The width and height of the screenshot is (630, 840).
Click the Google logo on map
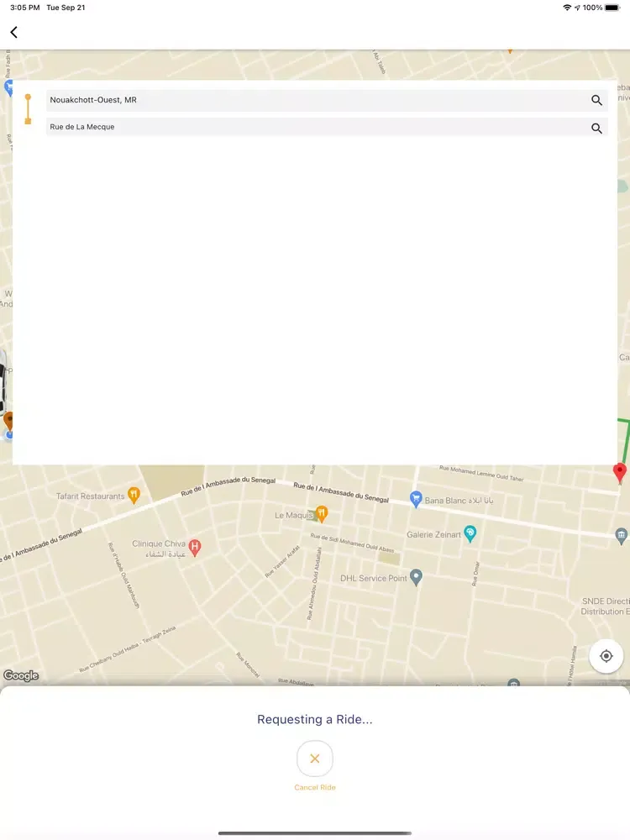pyautogui.click(x=20, y=675)
